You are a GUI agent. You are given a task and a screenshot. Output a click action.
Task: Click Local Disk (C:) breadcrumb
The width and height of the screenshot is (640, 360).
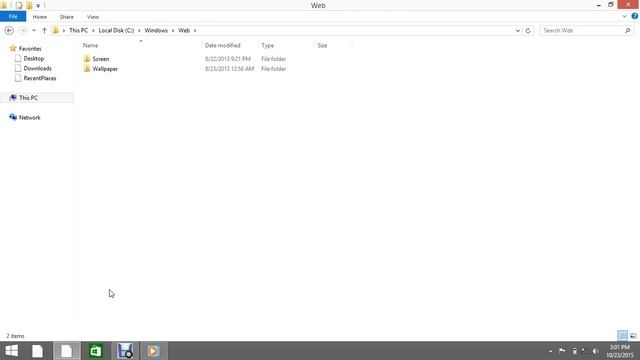116,31
